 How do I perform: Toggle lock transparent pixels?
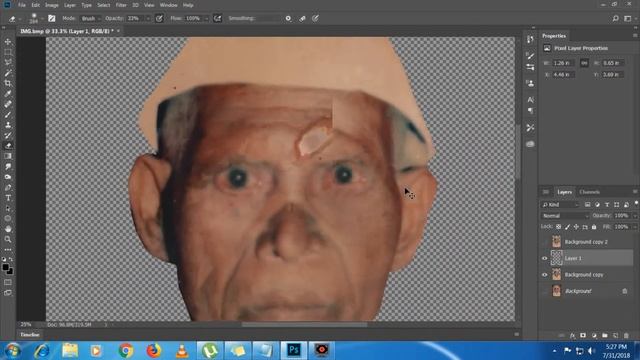click(559, 227)
